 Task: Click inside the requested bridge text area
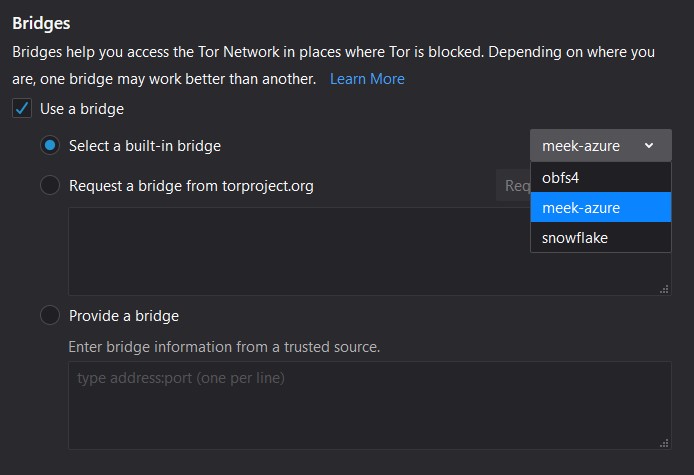click(300, 251)
